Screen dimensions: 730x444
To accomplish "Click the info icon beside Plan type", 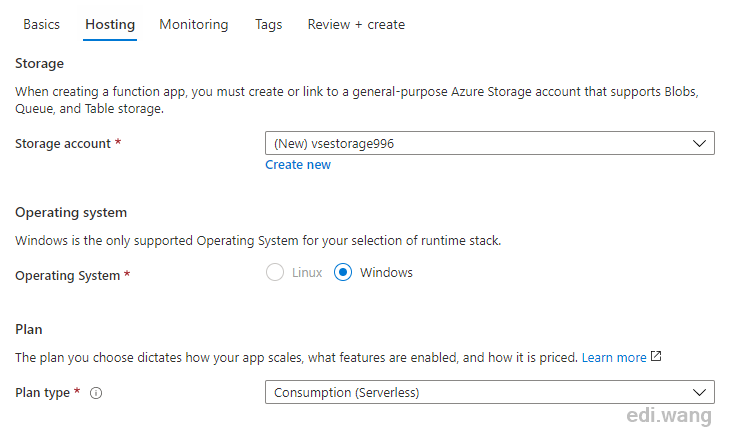I will [96, 393].
